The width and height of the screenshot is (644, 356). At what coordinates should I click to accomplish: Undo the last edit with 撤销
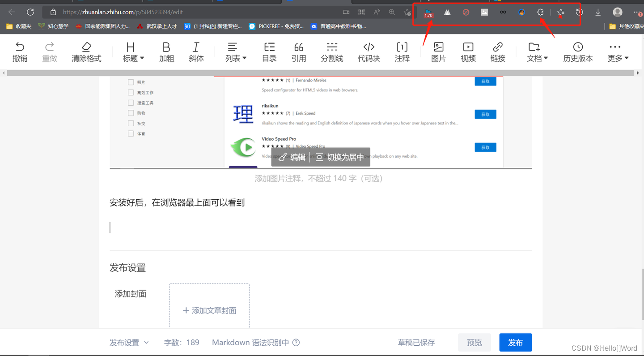(x=20, y=52)
